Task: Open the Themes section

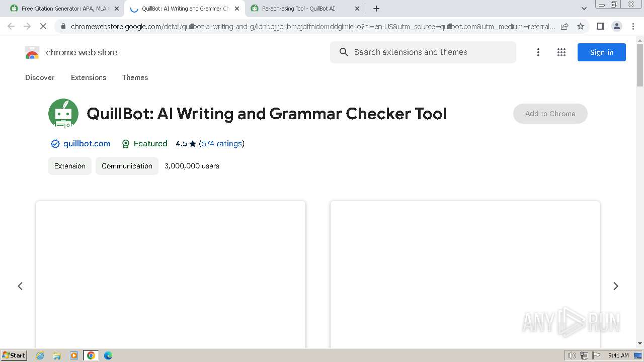Action: click(135, 77)
